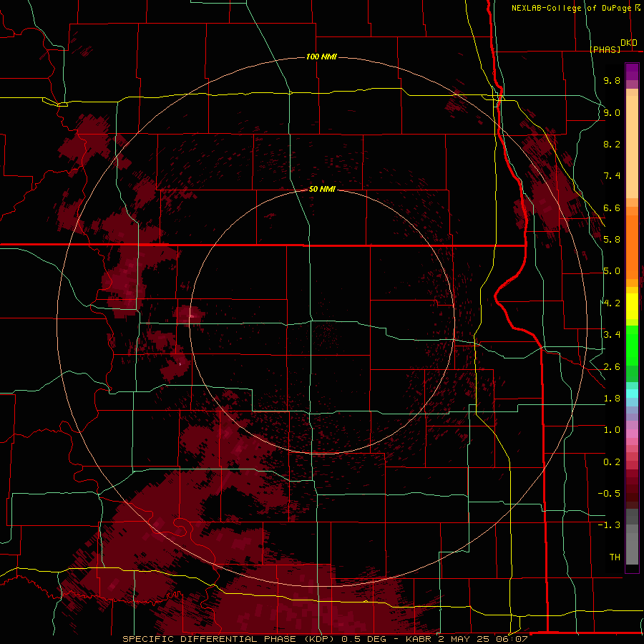The height and width of the screenshot is (644, 644).
Task: Click the 2.6 color scale value
Action: click(612, 367)
